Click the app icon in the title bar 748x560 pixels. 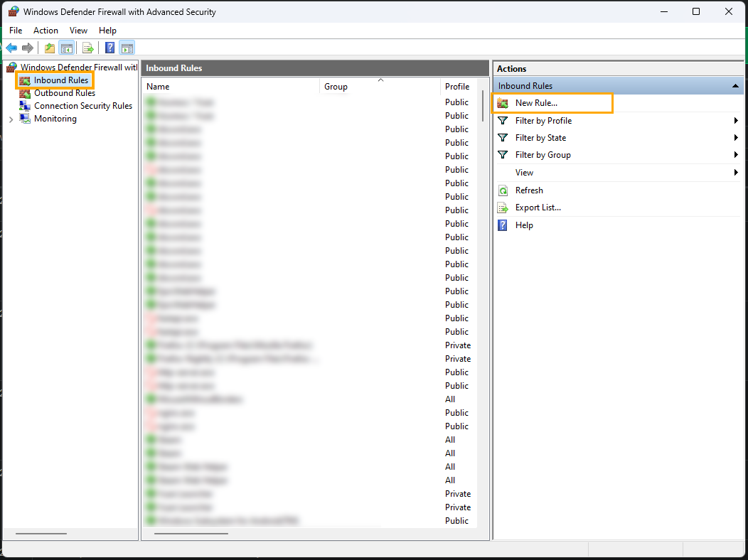coord(14,11)
